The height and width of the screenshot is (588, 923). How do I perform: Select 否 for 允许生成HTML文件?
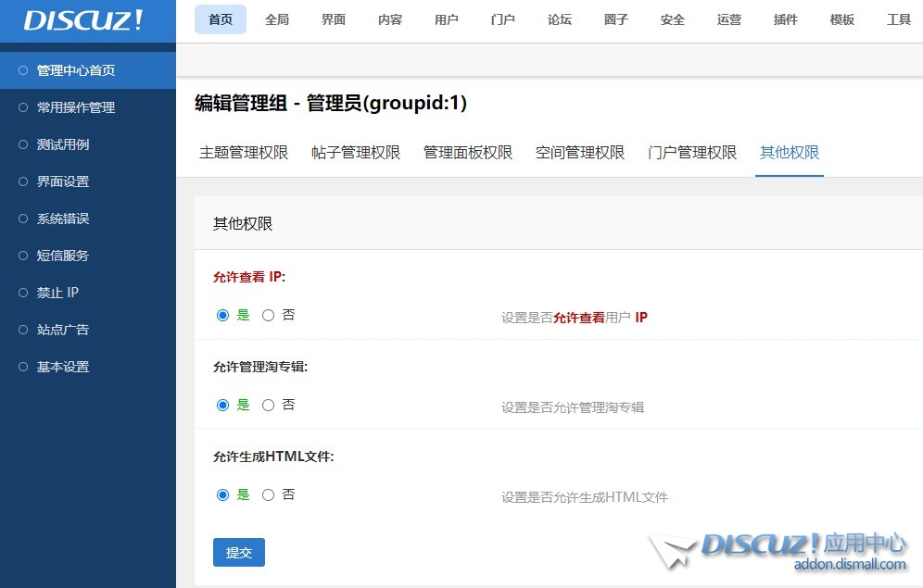point(270,494)
